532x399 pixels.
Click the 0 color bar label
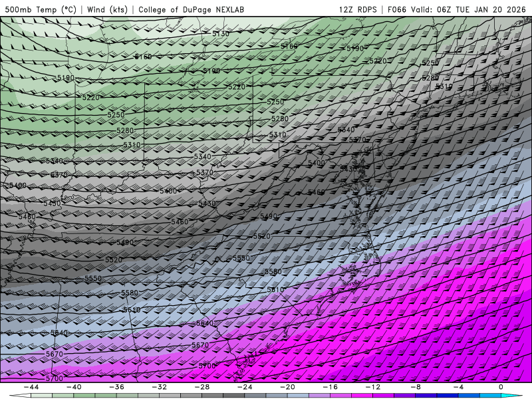[x=501, y=387]
